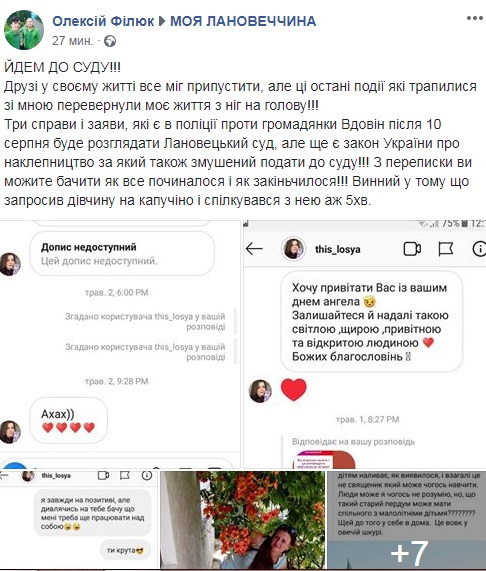The height and width of the screenshot is (571, 486).
Task: Tap the video call camera icon
Action: click(x=412, y=249)
